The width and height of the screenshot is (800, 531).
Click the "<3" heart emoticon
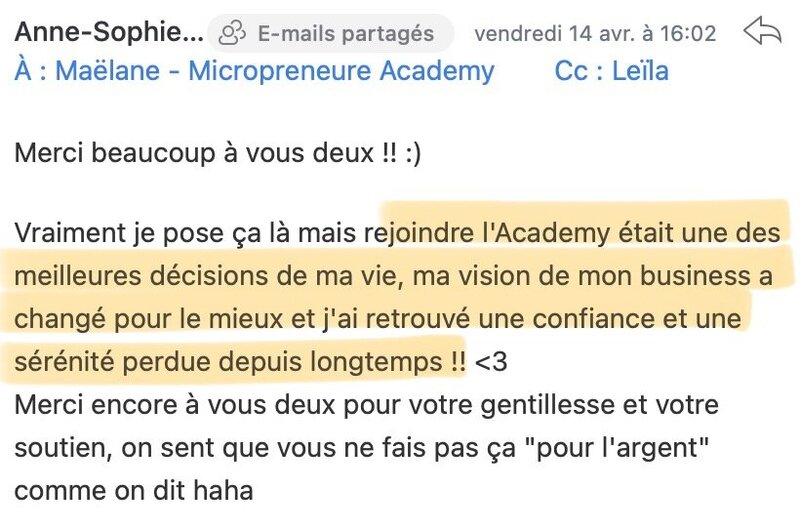[x=491, y=362]
